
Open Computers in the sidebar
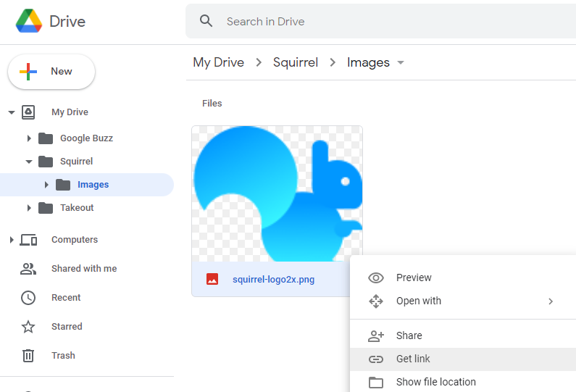pos(75,240)
